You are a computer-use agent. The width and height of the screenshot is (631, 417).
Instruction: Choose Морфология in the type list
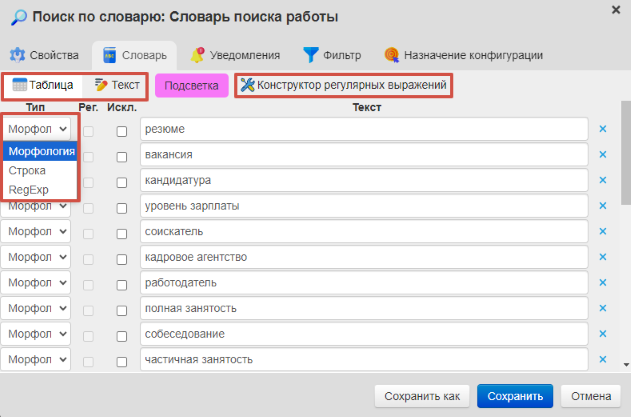point(40,151)
